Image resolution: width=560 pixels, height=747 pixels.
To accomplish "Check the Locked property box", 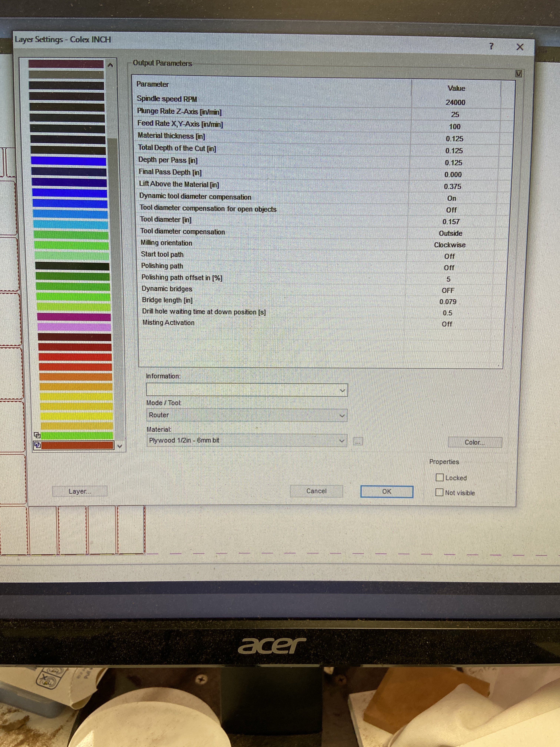I will click(x=439, y=477).
